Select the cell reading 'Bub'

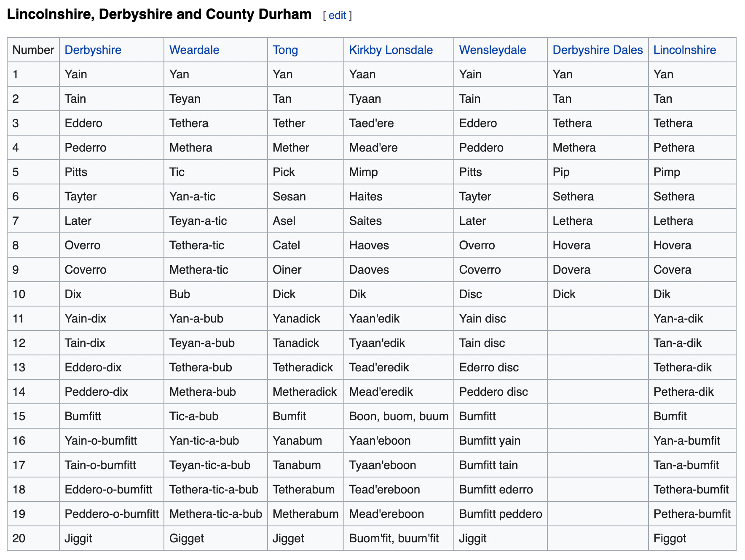point(216,294)
